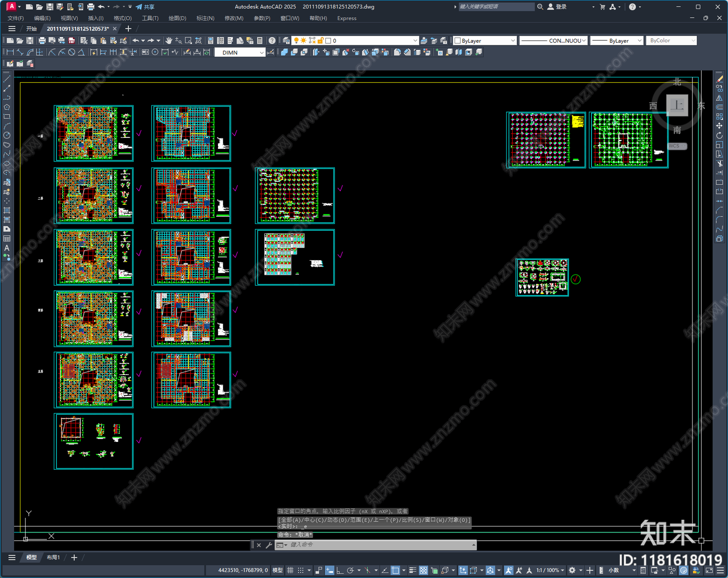Click the 登录 sign-in button

pos(557,7)
